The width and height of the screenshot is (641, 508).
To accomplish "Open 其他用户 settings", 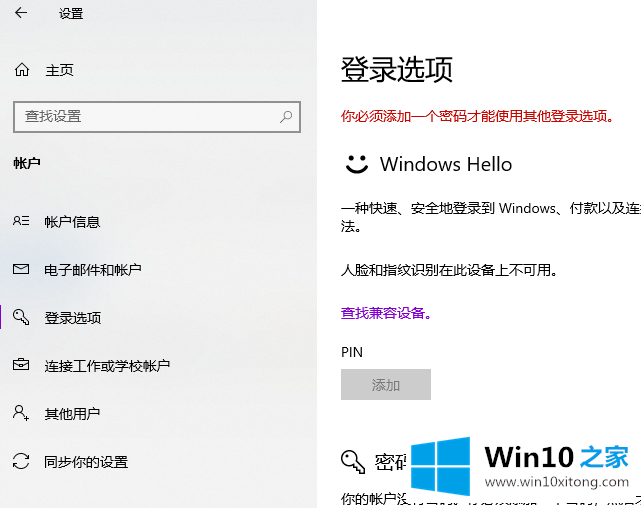I will (72, 414).
